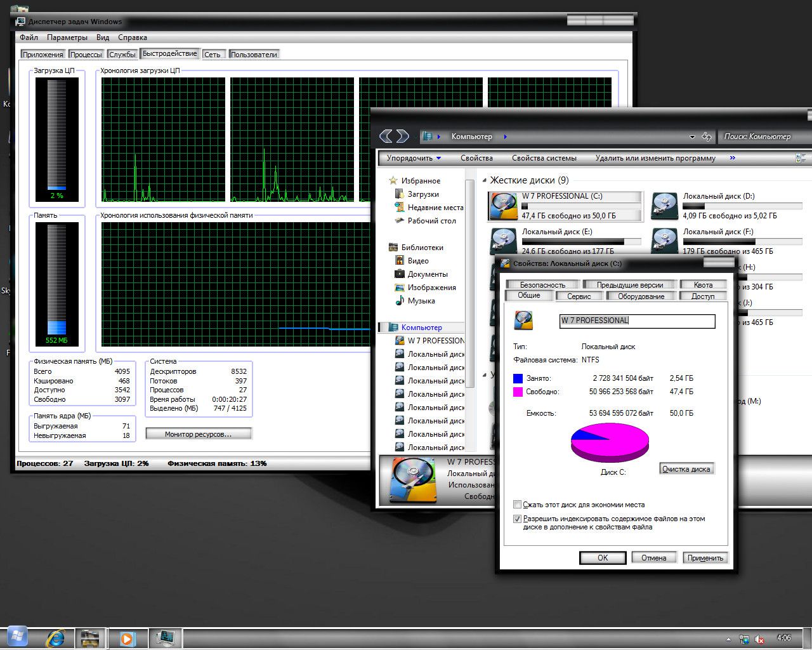The height and width of the screenshot is (650, 812).
Task: Click the Start orb on the taskbar
Action: coord(17,637)
